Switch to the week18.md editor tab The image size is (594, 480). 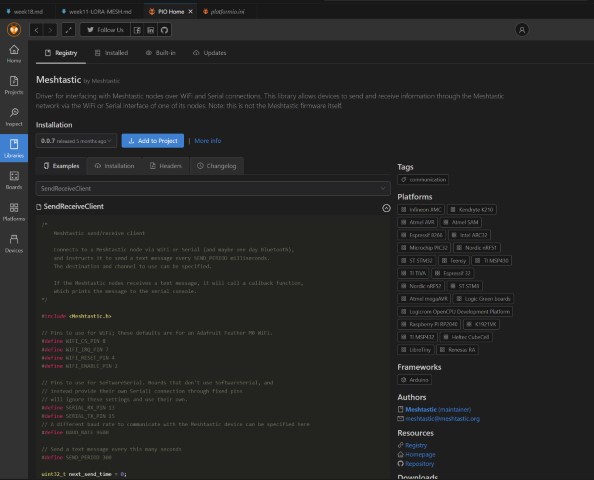coord(25,11)
